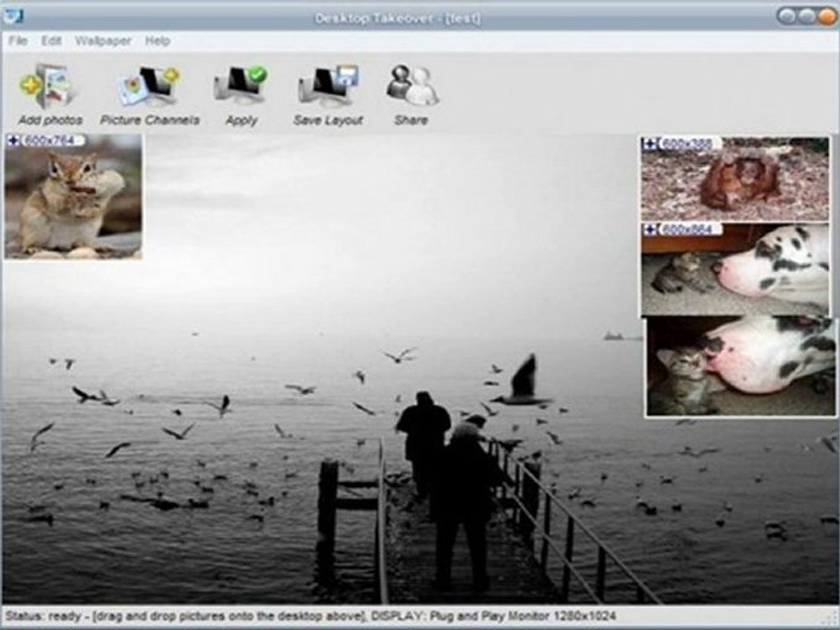Screen dimensions: 840x630
Task: Maximize the Desktop Takeover window
Action: pos(807,17)
